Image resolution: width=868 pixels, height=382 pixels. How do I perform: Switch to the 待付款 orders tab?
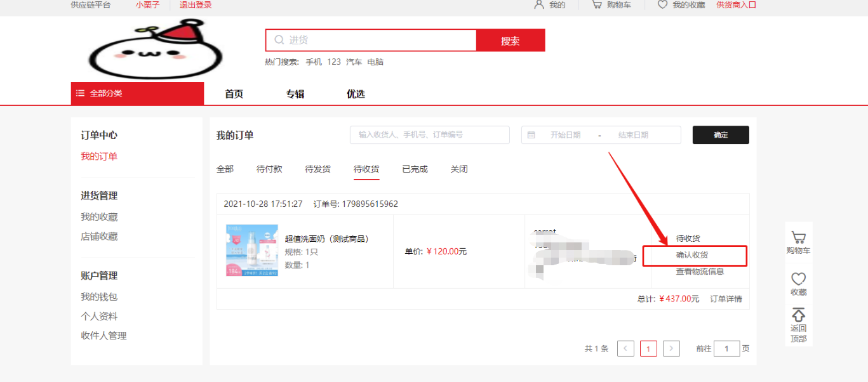point(269,169)
